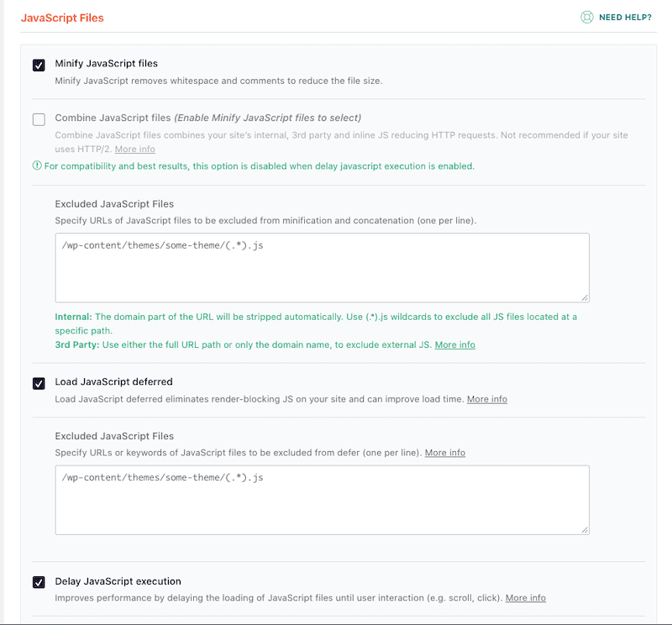Screen dimensions: 672x625
Task: Disable the Load JavaScript deferred checkbox
Action: click(x=39, y=384)
